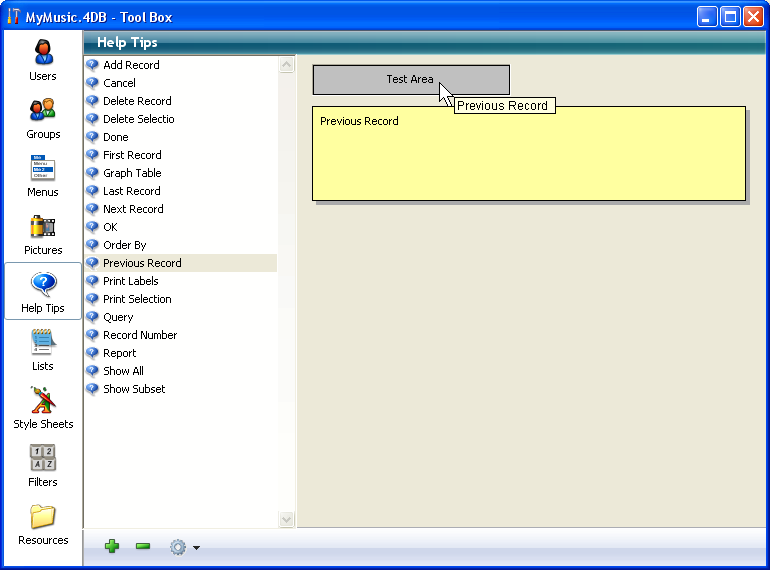Click the Test Area button
This screenshot has height=570, width=770.
pos(410,80)
